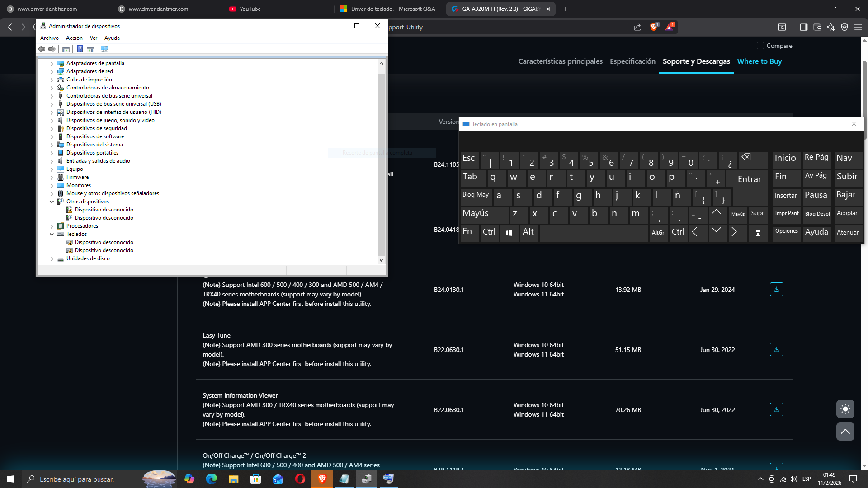Viewport: 868px width, 488px height.
Task: Open Opera browser from the taskbar
Action: pyautogui.click(x=300, y=479)
